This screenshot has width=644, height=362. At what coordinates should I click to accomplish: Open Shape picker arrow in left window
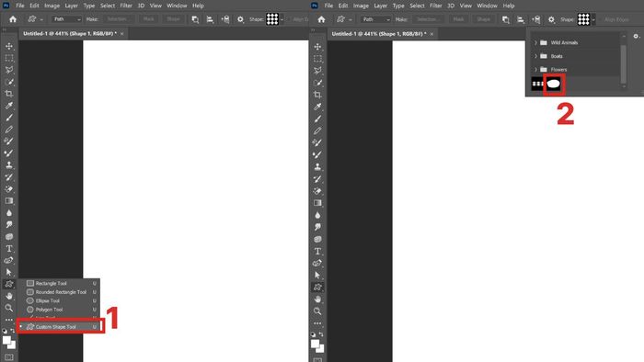(282, 19)
